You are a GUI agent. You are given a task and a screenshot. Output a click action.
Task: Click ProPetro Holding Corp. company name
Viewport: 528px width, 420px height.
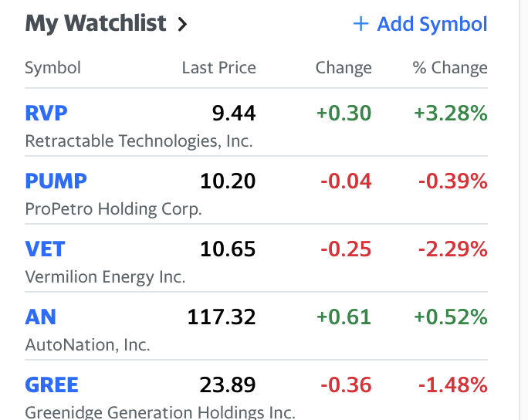(x=113, y=209)
